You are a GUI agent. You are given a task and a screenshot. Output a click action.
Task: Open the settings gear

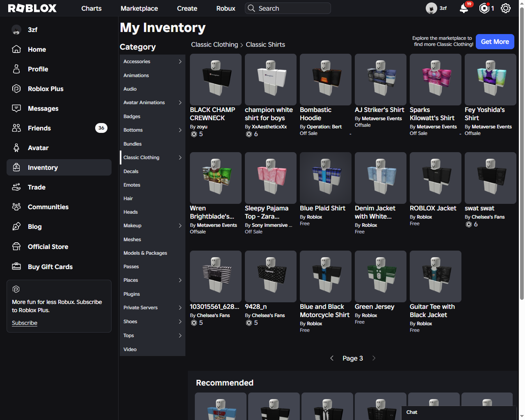tap(506, 8)
